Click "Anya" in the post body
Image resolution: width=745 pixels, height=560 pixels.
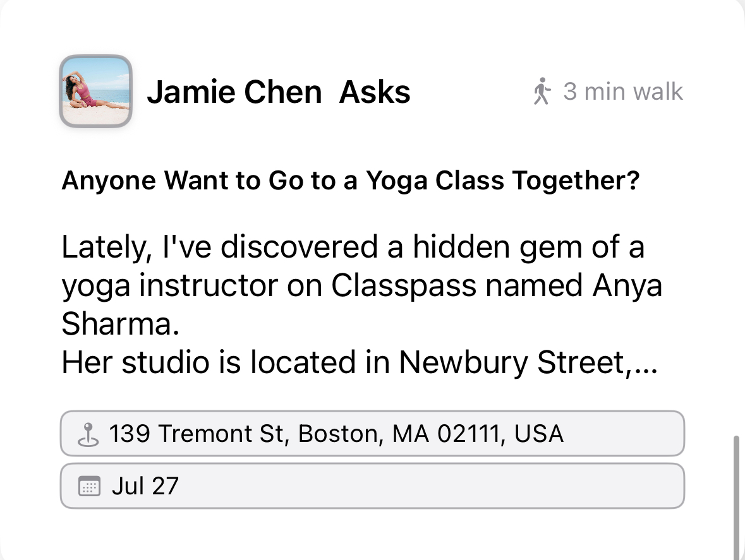[x=627, y=287]
